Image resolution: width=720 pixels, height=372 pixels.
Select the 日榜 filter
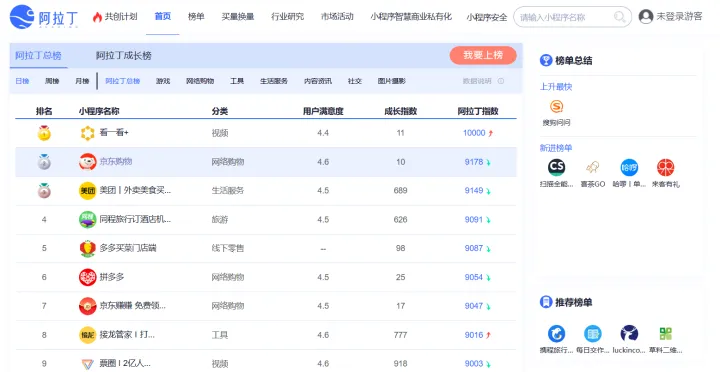[22, 81]
